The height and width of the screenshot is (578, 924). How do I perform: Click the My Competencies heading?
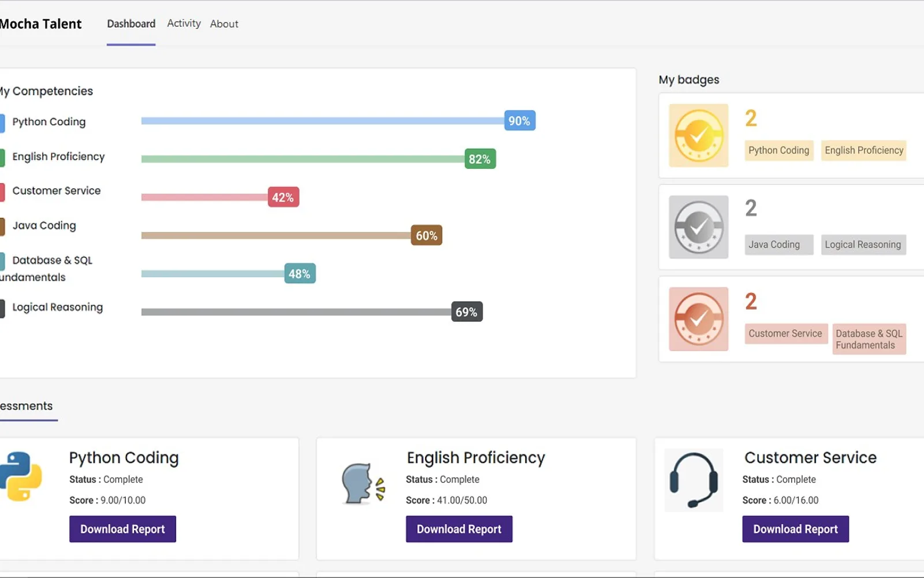pyautogui.click(x=46, y=91)
